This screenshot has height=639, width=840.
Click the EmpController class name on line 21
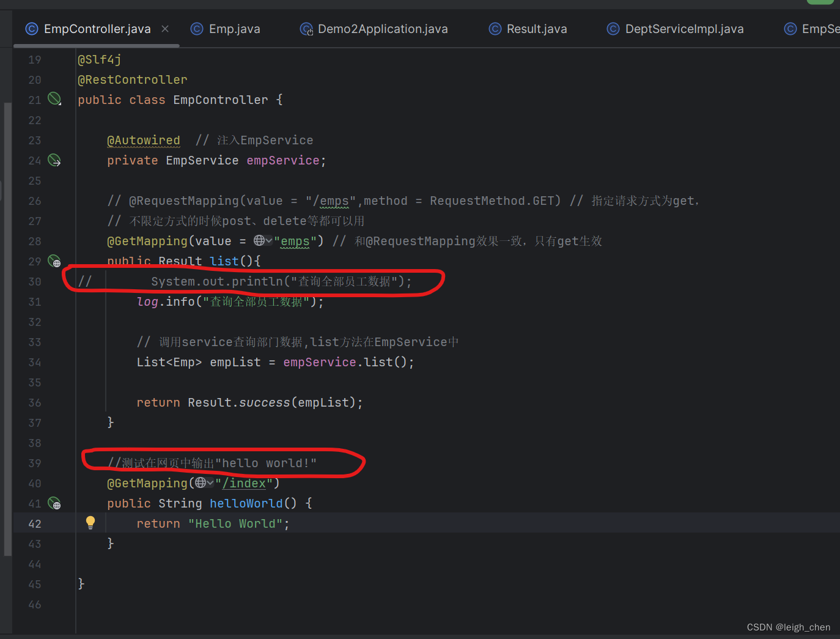click(x=221, y=100)
